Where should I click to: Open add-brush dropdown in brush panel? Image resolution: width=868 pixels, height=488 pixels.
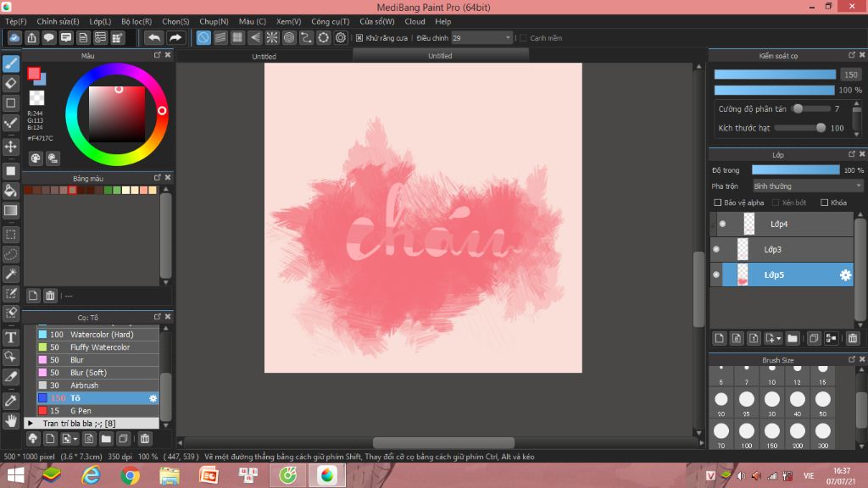pos(75,439)
